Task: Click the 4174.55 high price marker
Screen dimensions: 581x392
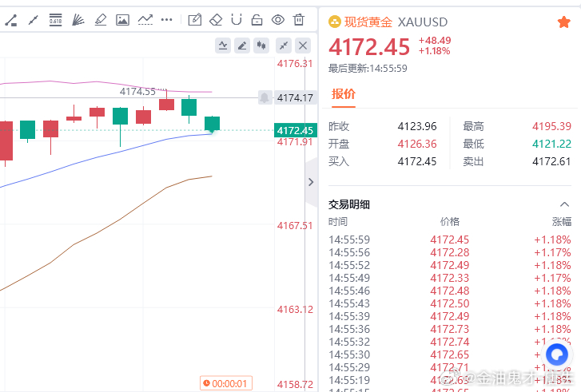Action: [137, 92]
